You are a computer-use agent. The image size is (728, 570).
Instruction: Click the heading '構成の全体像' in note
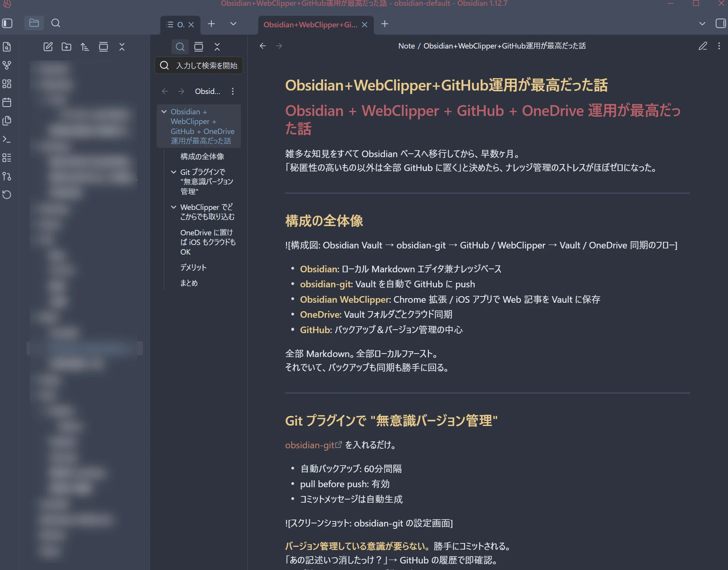point(324,221)
